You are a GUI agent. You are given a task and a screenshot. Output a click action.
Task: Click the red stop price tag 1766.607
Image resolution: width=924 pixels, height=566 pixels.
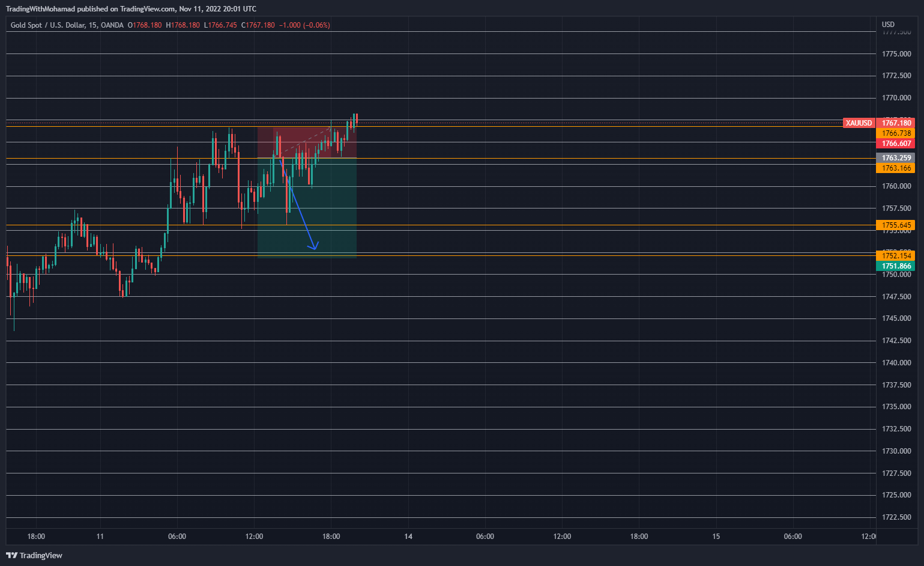click(x=896, y=144)
